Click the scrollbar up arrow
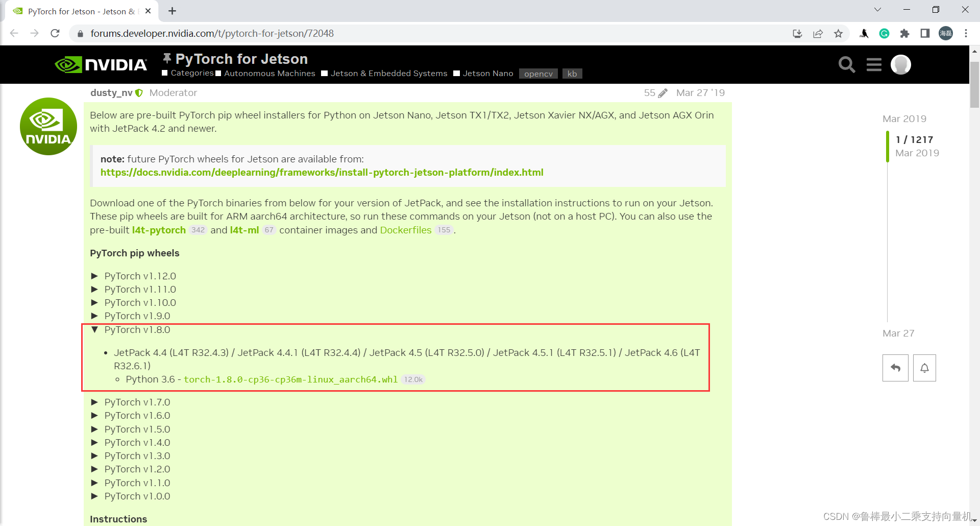This screenshot has height=526, width=980. [x=974, y=51]
